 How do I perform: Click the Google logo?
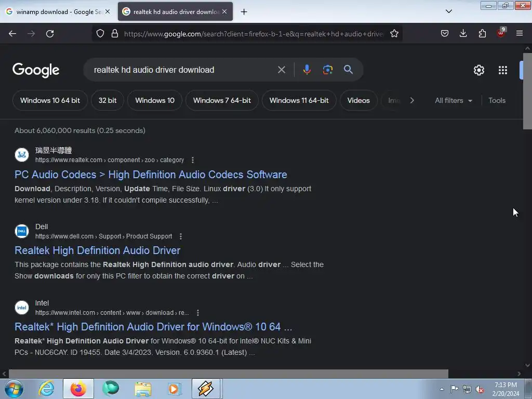click(36, 70)
